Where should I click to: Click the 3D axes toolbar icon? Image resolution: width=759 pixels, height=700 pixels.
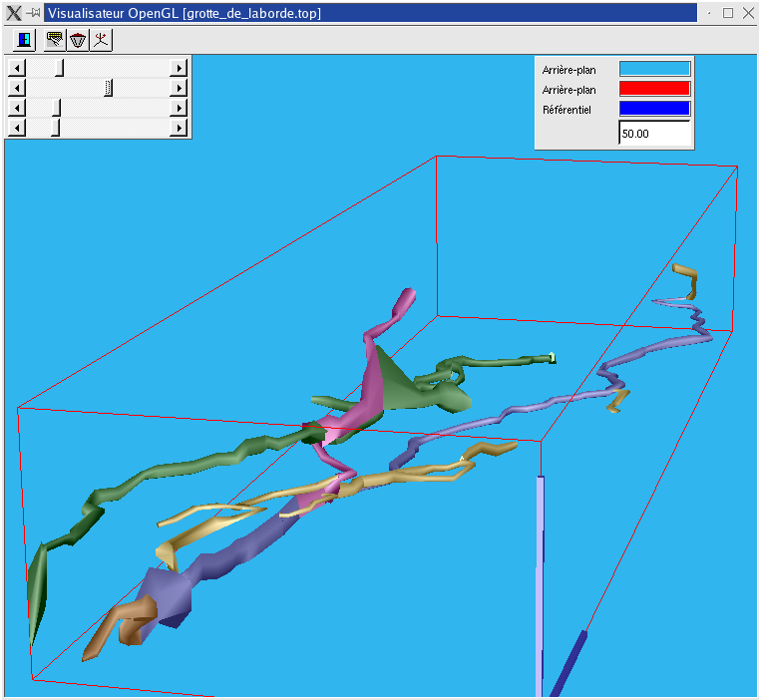coord(101,40)
